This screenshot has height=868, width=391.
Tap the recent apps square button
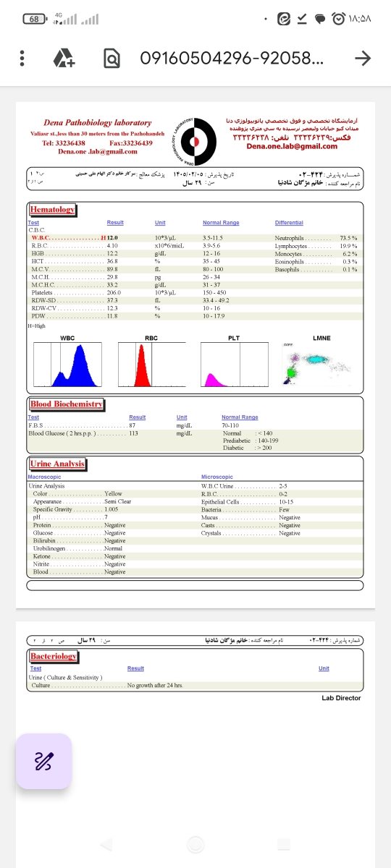pyautogui.click(x=284, y=843)
